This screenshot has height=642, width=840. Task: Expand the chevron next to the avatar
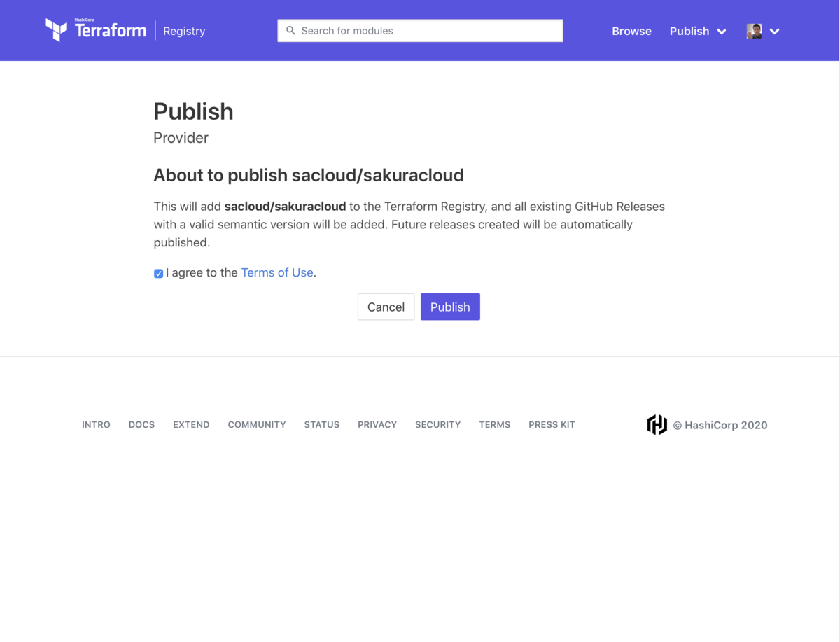pyautogui.click(x=774, y=32)
